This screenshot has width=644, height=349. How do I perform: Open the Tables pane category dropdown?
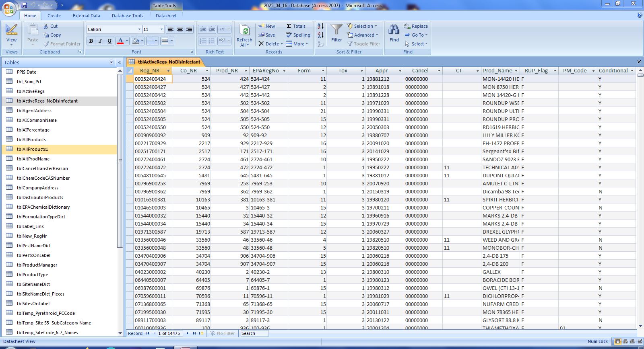pos(111,62)
